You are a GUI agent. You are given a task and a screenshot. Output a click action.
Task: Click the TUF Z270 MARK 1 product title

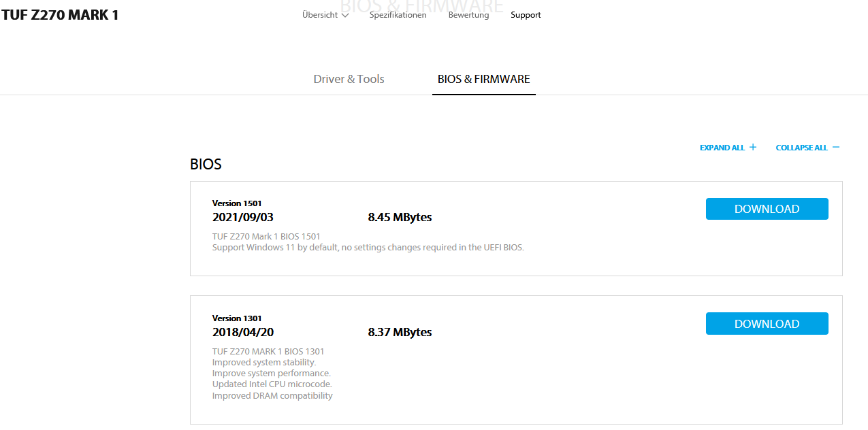(x=60, y=15)
